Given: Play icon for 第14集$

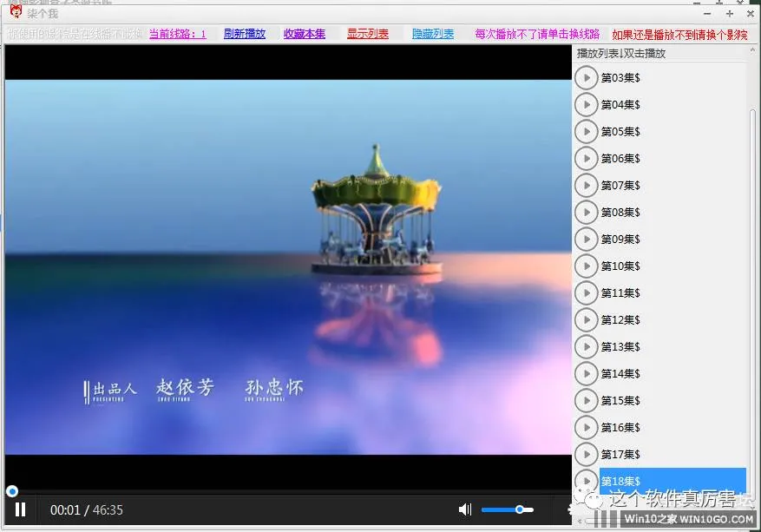Looking at the screenshot, I should tap(587, 374).
